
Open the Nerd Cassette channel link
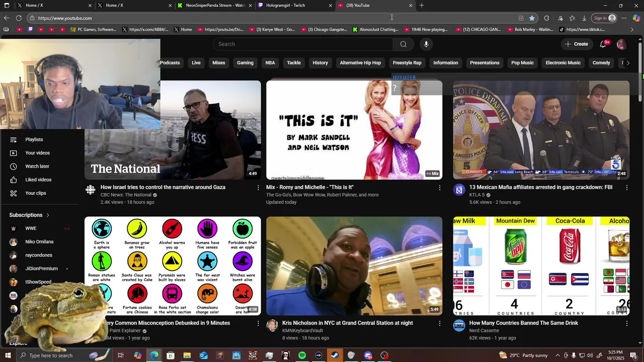point(484,331)
